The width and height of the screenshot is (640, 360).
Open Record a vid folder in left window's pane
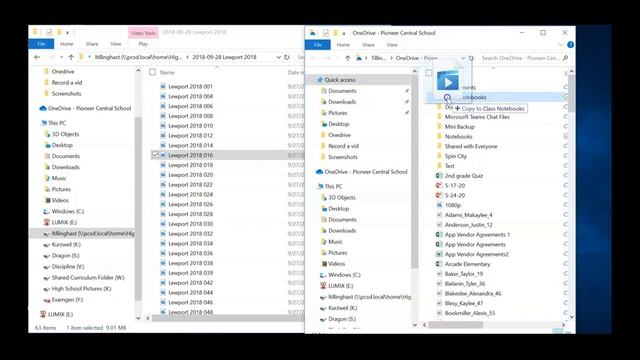(x=67, y=82)
